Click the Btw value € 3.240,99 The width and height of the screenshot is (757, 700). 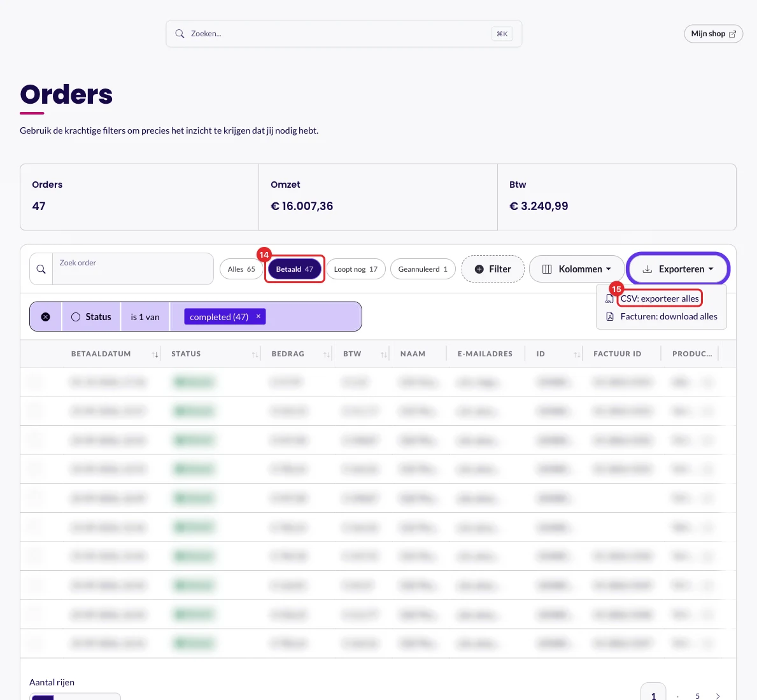538,206
